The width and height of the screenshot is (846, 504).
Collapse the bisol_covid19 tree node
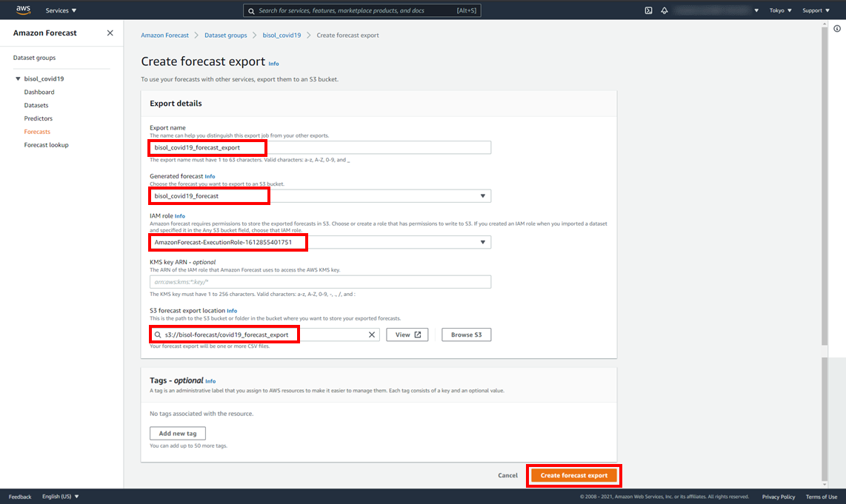[x=18, y=78]
